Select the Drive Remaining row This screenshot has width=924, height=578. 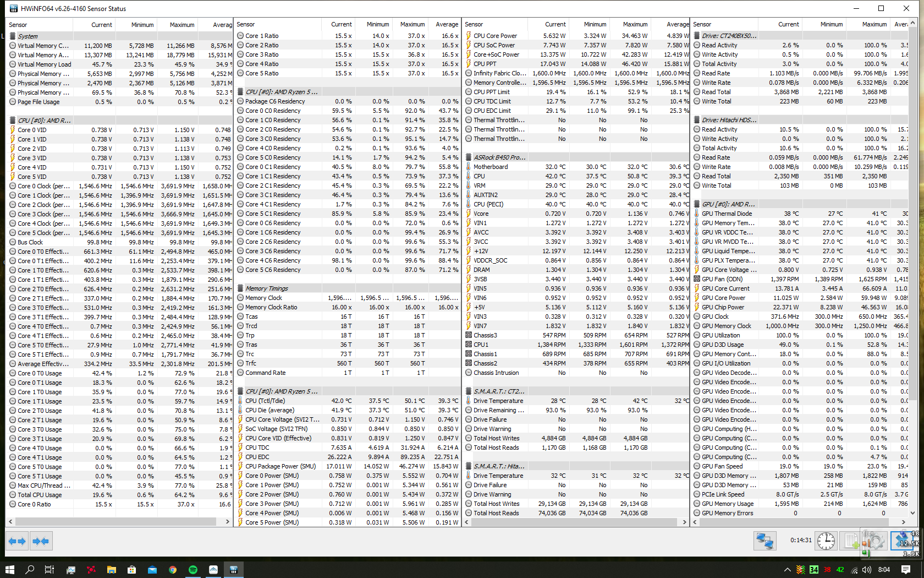(x=576, y=410)
